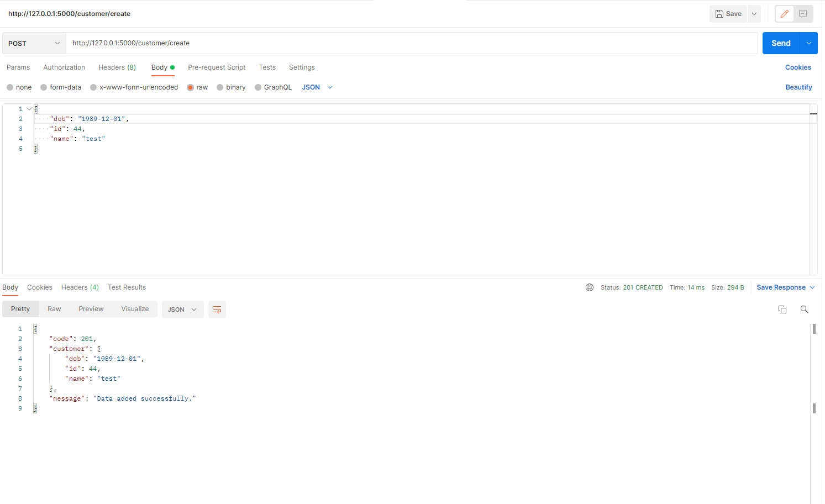This screenshot has width=825, height=504.
Task: Switch response view to Preview
Action: coord(91,309)
